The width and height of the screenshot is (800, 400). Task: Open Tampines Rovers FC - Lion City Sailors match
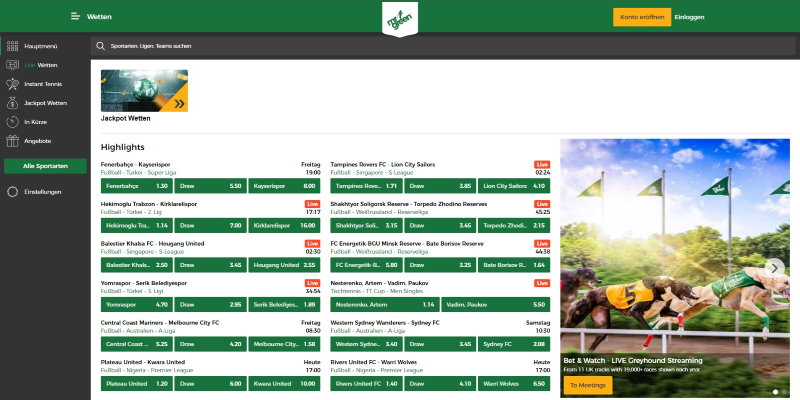[x=383, y=165]
